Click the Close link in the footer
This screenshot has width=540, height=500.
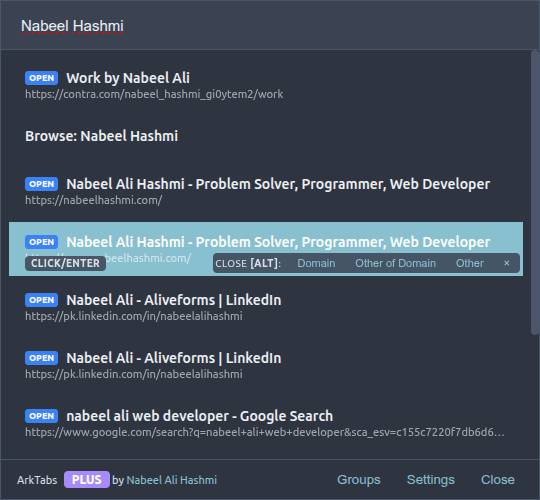498,480
